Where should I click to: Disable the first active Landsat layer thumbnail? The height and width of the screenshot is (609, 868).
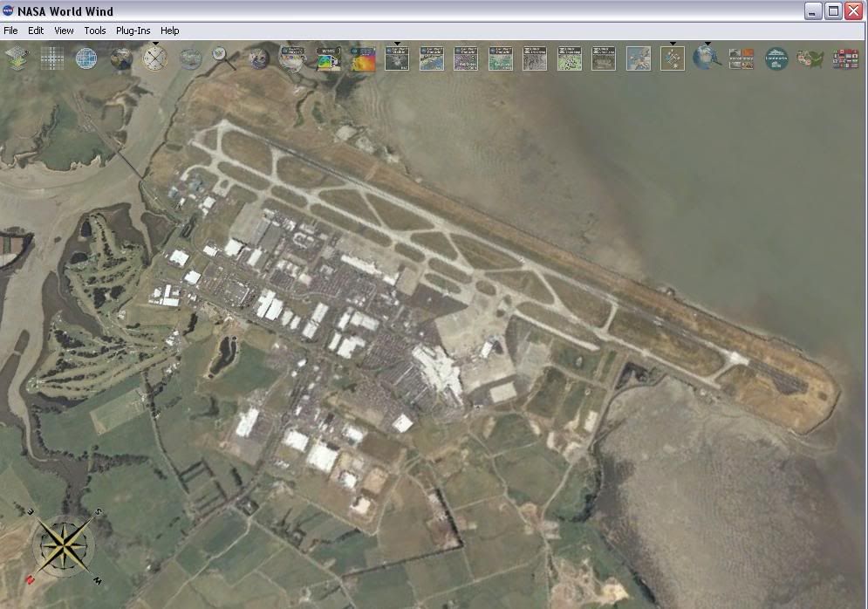point(397,58)
